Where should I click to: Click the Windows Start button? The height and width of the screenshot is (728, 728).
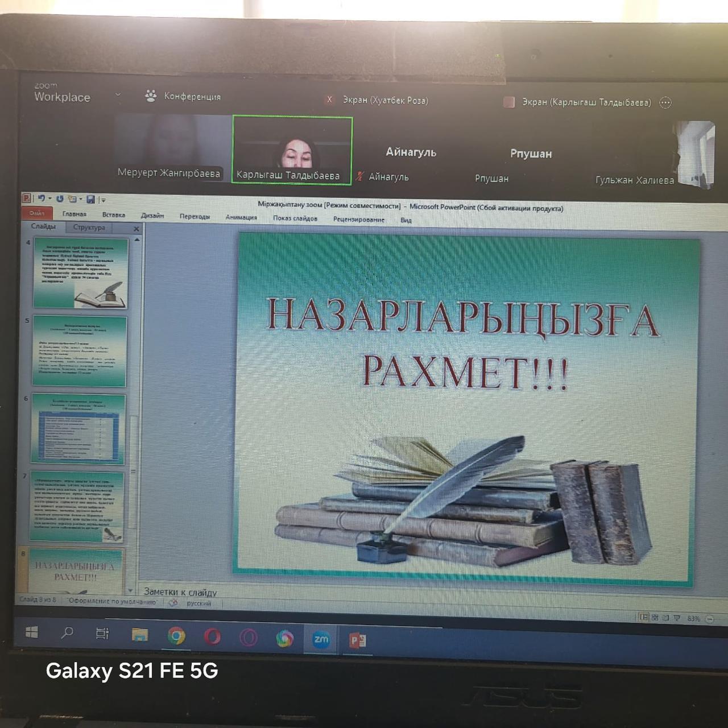(32, 632)
